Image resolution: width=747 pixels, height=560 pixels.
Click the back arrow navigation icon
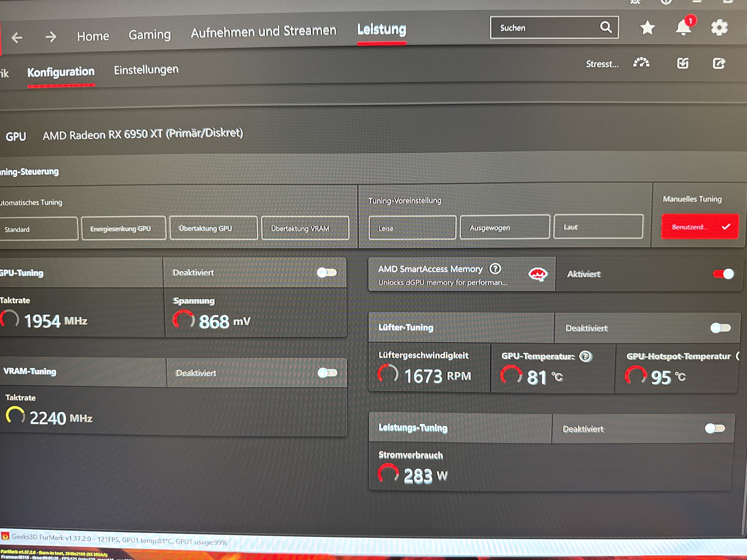click(17, 37)
